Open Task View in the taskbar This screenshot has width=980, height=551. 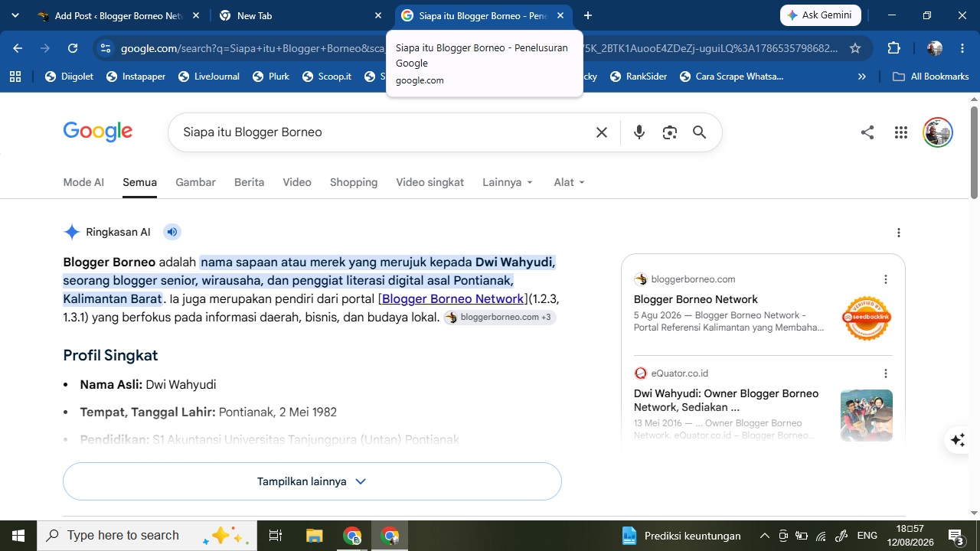(276, 536)
